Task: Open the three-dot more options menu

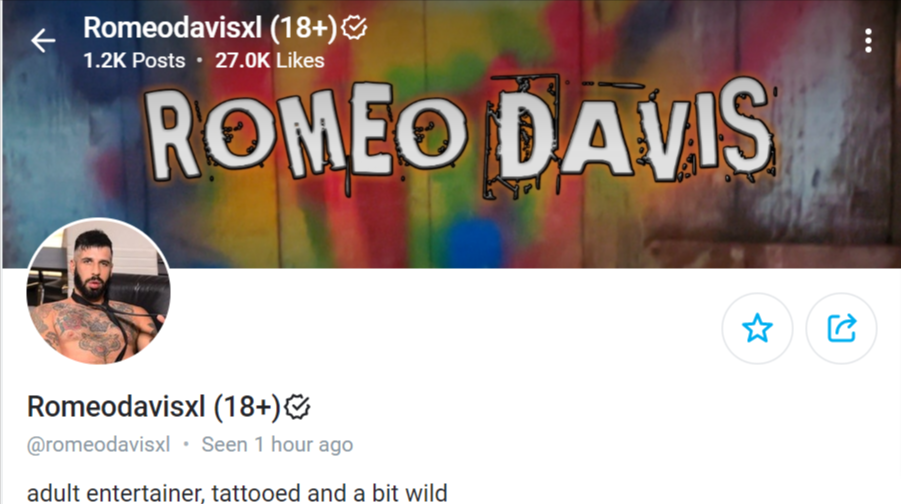Action: point(868,41)
